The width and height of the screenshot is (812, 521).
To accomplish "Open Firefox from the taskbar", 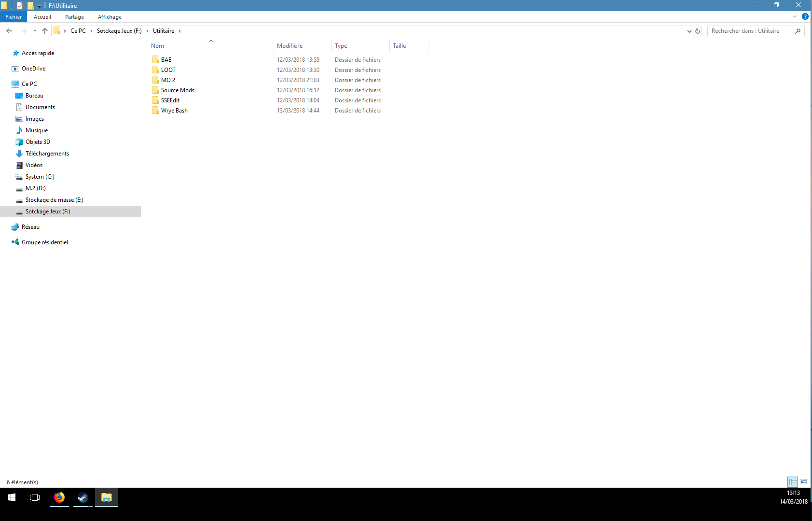I will click(59, 497).
